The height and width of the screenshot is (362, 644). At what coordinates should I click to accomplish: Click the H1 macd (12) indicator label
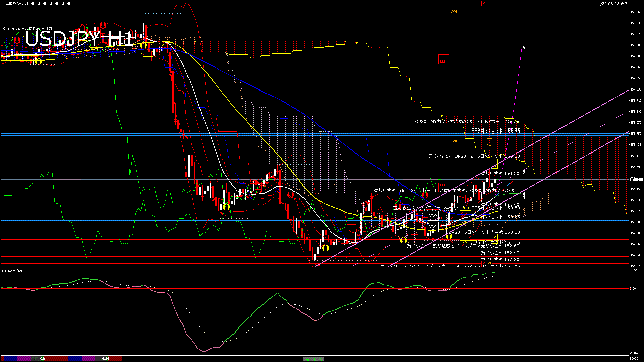[12, 271]
